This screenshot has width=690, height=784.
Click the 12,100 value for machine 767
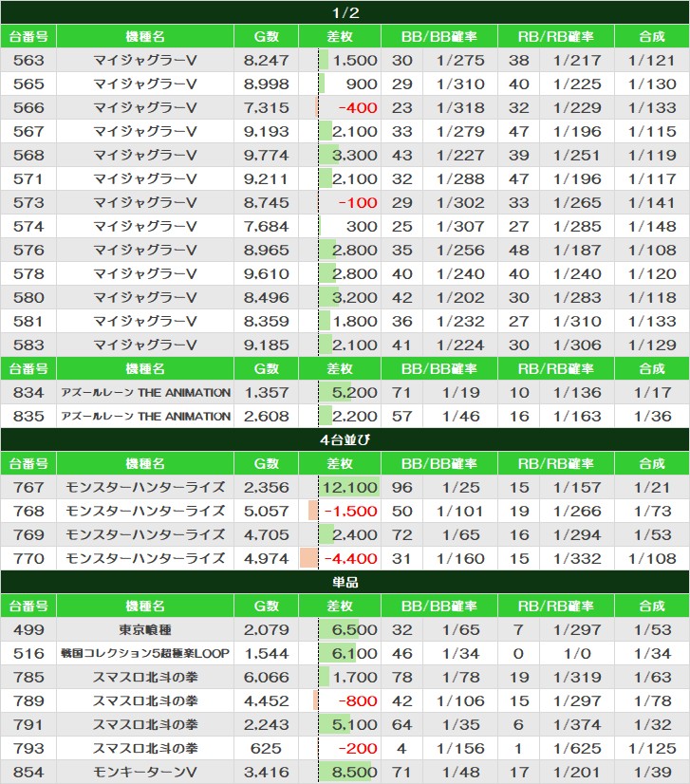(x=350, y=488)
